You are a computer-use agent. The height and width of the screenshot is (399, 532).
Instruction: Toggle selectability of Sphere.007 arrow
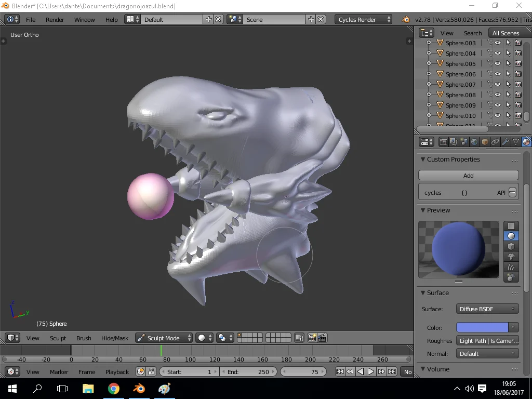coord(508,84)
